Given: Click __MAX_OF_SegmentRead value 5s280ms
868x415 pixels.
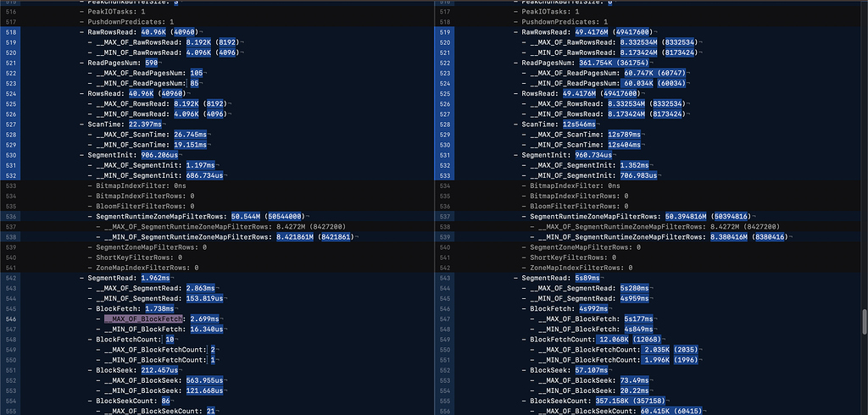Looking at the screenshot, I should (634, 288).
